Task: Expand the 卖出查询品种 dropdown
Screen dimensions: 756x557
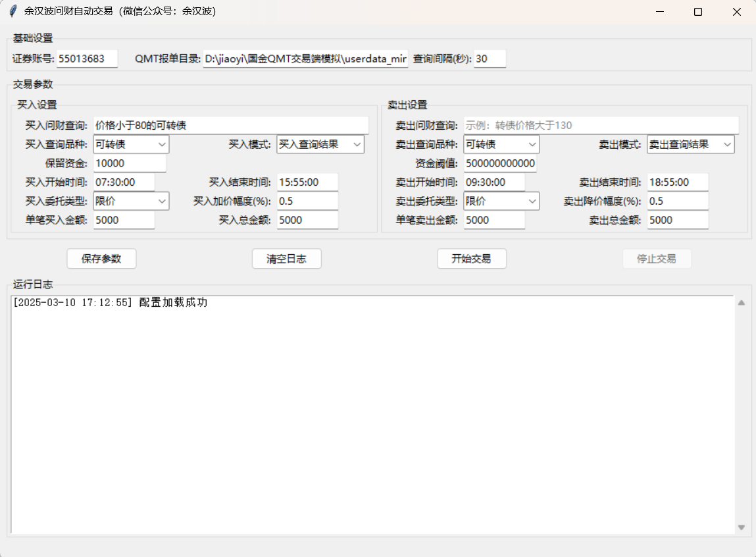Action: click(x=501, y=144)
